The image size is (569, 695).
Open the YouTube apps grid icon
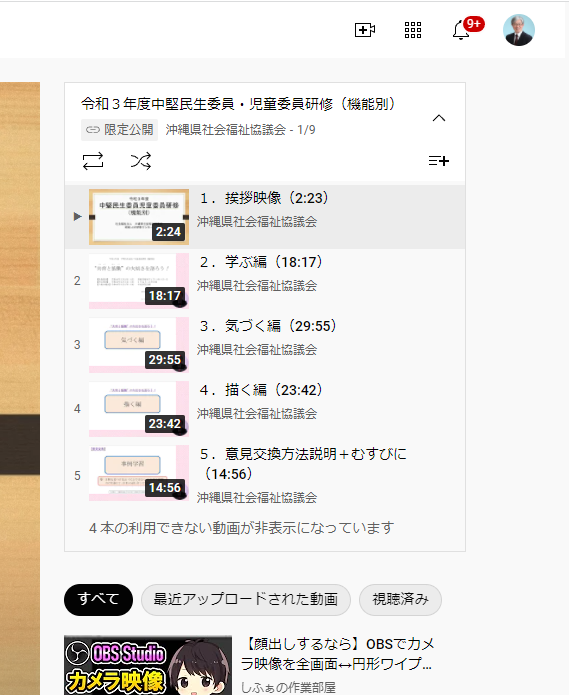(413, 30)
